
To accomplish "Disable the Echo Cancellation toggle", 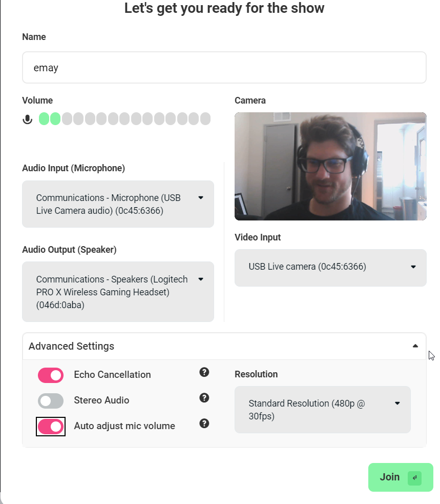I will pos(51,375).
